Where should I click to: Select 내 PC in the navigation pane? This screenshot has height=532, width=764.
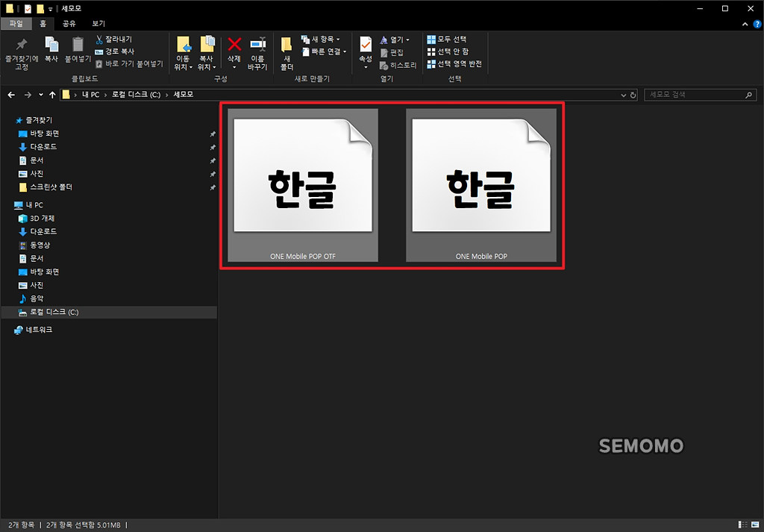coord(29,204)
